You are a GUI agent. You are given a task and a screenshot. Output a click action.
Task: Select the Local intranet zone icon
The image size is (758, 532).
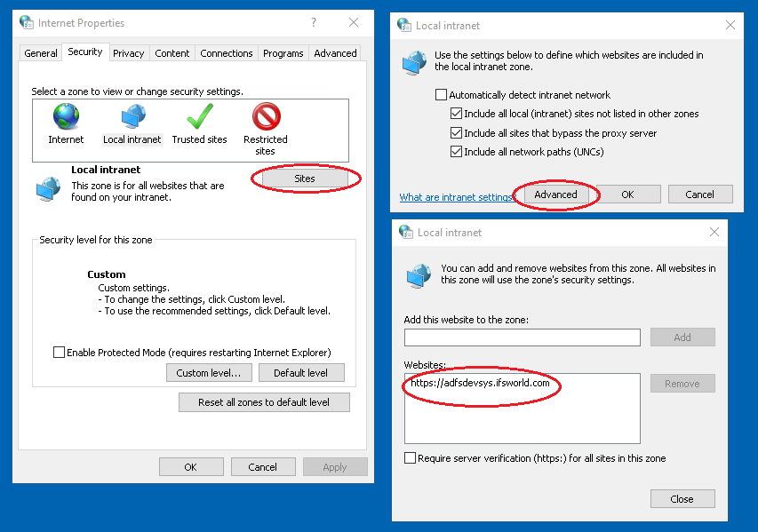(132, 117)
